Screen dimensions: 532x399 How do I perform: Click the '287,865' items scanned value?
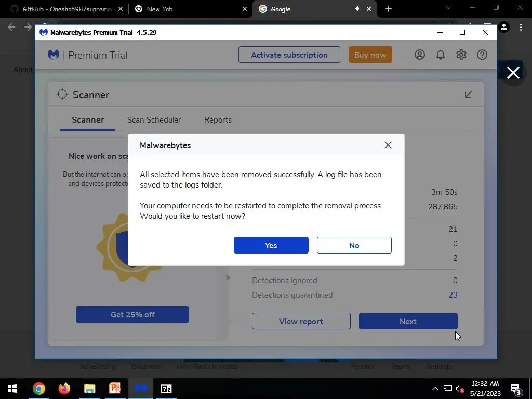coord(443,206)
